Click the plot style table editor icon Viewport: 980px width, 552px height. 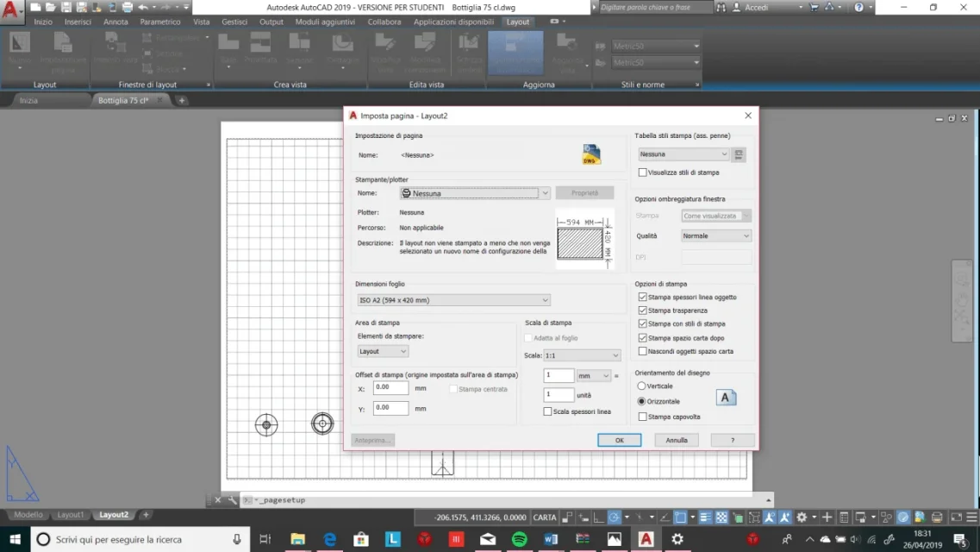pos(738,154)
